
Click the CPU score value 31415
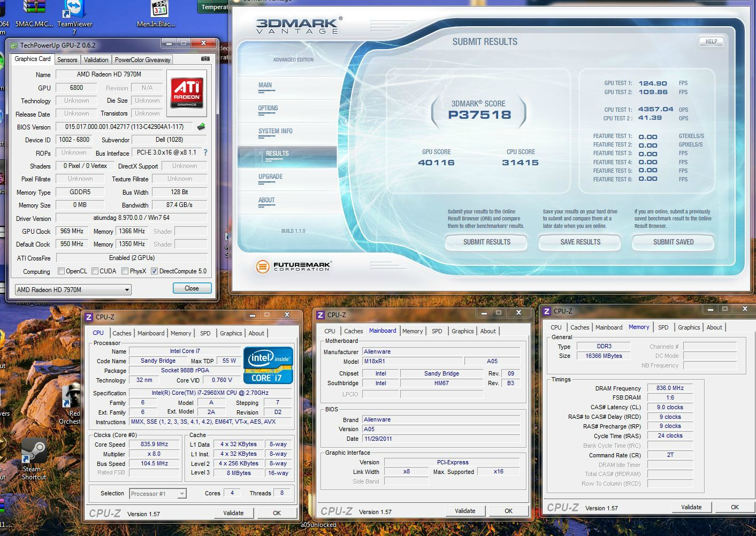click(520, 163)
